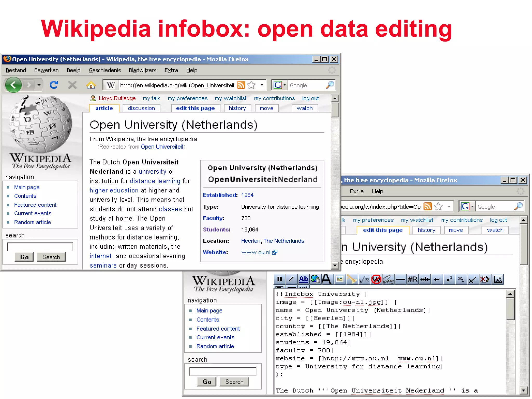Open the URL bar history dropdown arrow
532x399 pixels.
(x=262, y=85)
